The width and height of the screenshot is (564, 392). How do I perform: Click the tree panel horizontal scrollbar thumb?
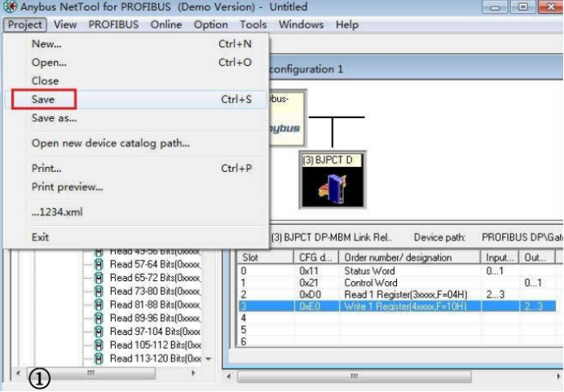click(91, 373)
